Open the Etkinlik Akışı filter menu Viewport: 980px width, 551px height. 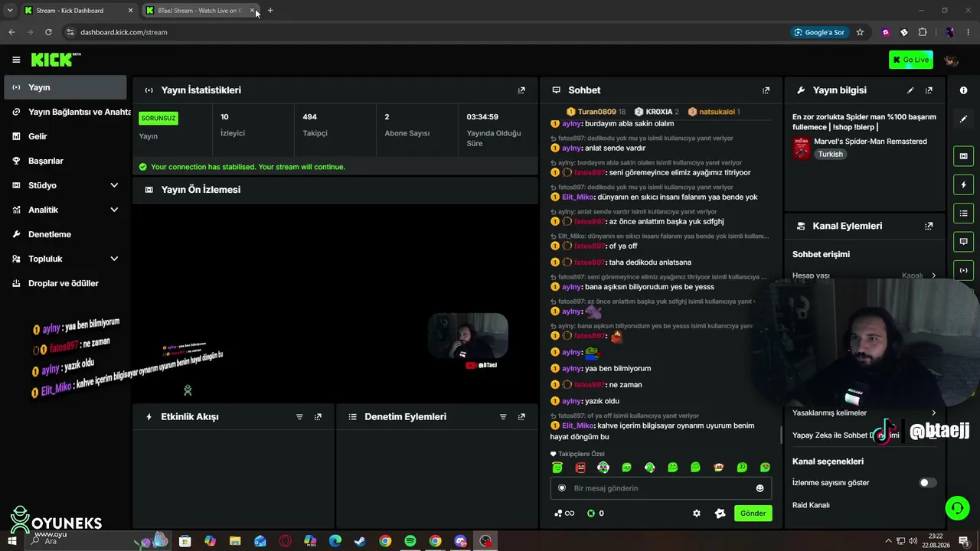tap(299, 417)
